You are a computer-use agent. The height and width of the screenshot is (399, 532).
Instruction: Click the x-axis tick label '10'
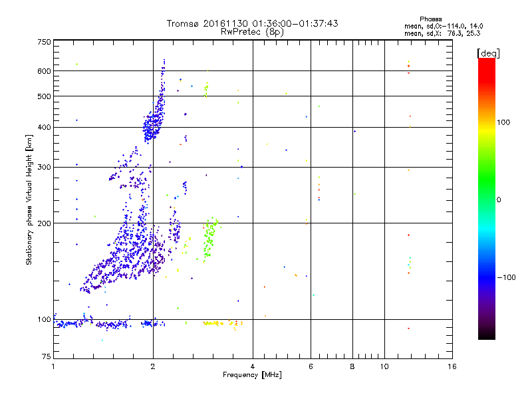pos(384,366)
